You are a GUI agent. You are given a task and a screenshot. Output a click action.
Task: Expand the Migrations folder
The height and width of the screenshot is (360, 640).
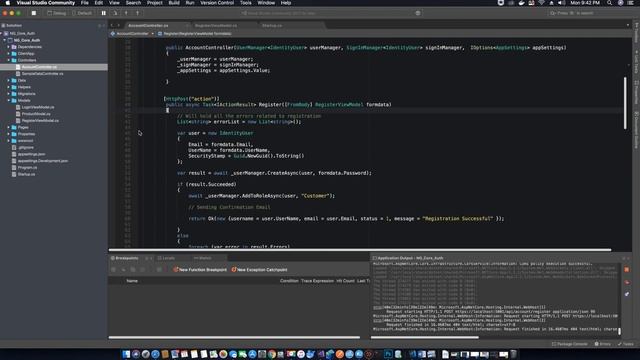click(9, 94)
